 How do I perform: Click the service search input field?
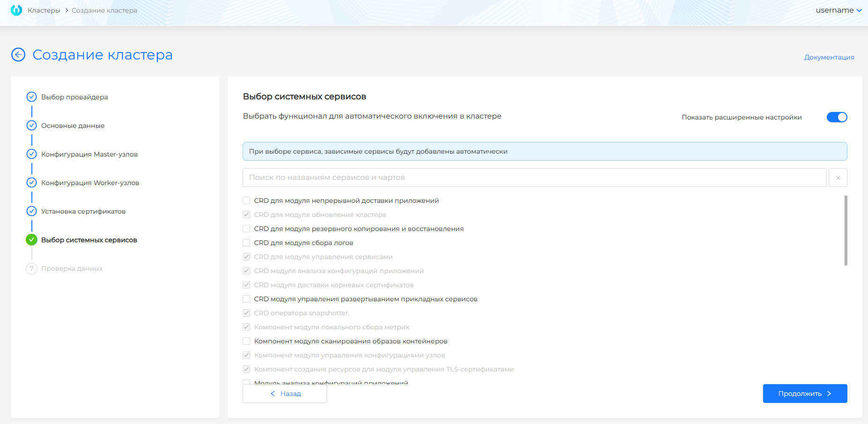[515, 177]
